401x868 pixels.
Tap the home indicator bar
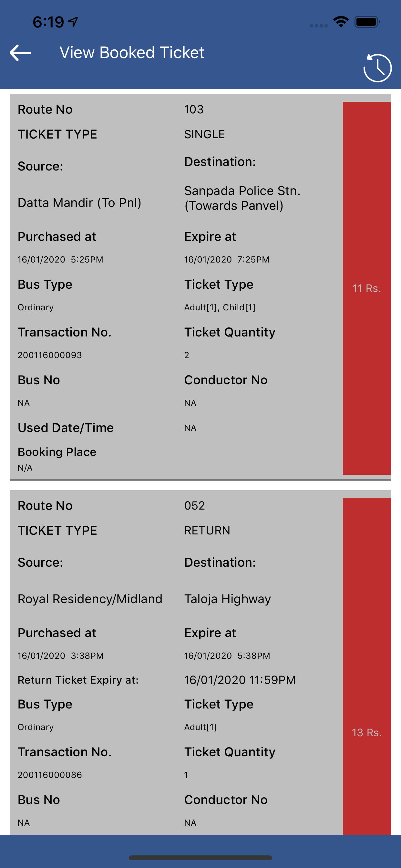point(200,858)
